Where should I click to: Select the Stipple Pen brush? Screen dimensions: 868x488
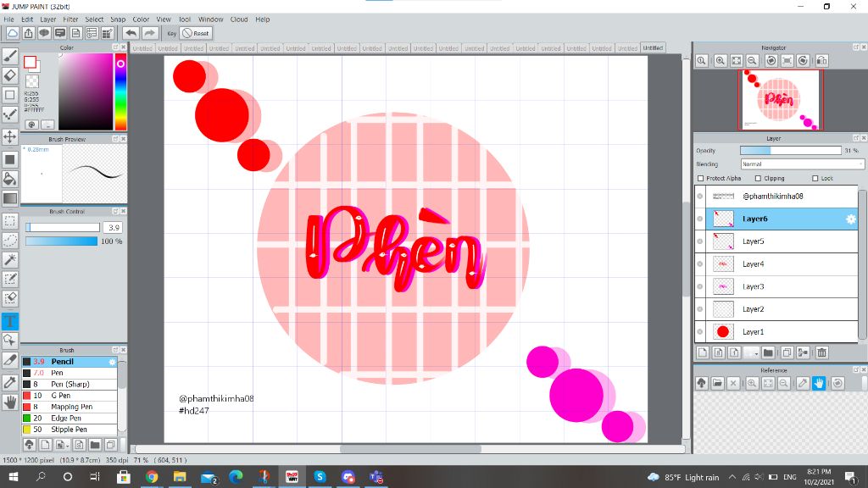(x=70, y=430)
